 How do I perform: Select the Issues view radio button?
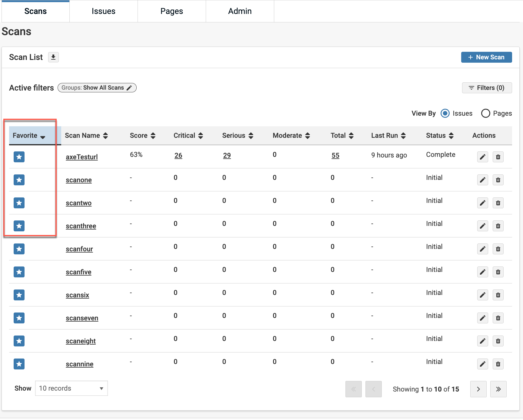pyautogui.click(x=445, y=113)
